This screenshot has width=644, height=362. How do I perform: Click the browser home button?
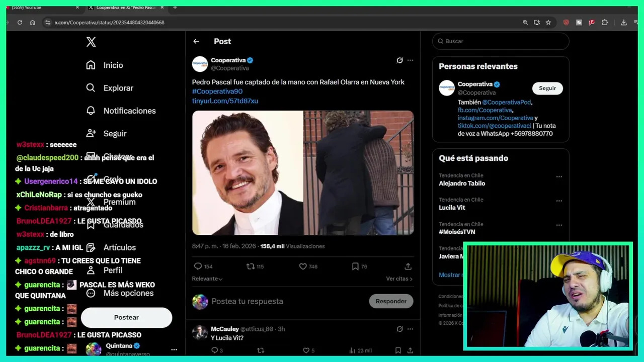pos(32,22)
